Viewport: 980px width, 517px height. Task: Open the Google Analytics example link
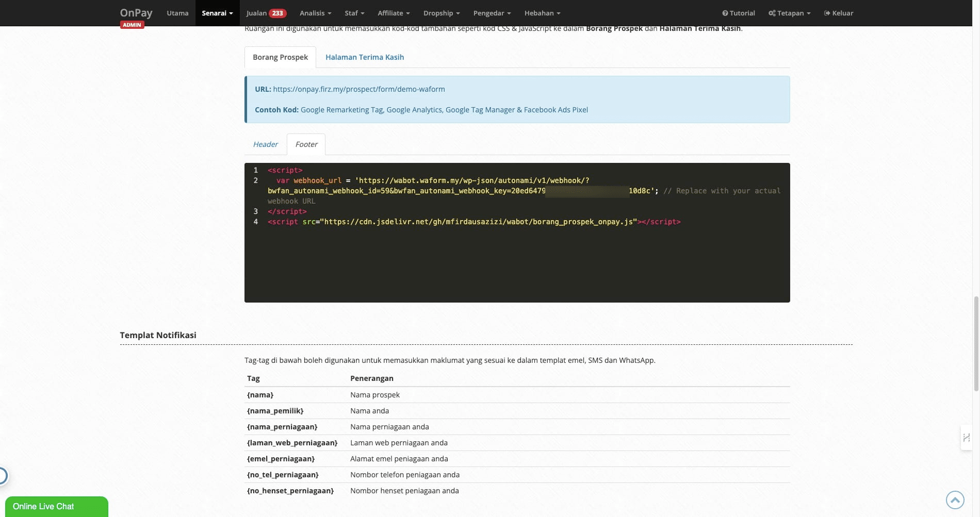pyautogui.click(x=414, y=110)
